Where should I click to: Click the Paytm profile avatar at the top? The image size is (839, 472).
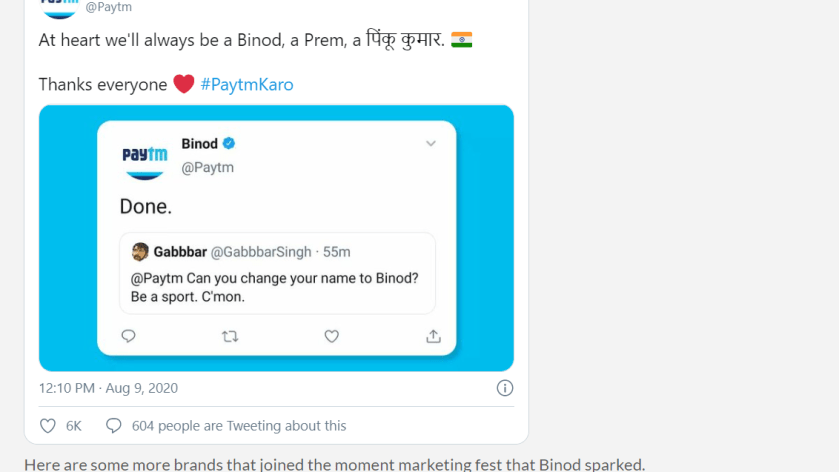(x=59, y=8)
